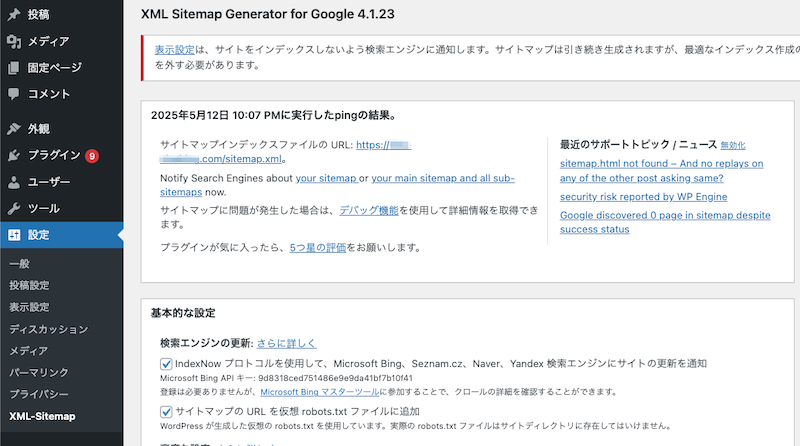Click the pushpin icon beside 投稿
The height and width of the screenshot is (446, 800).
coord(13,14)
